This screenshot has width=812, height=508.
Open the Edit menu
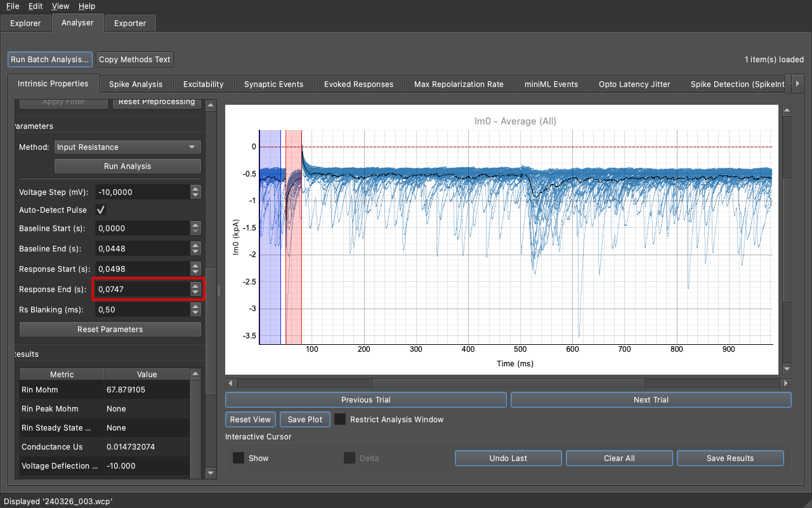click(x=36, y=6)
